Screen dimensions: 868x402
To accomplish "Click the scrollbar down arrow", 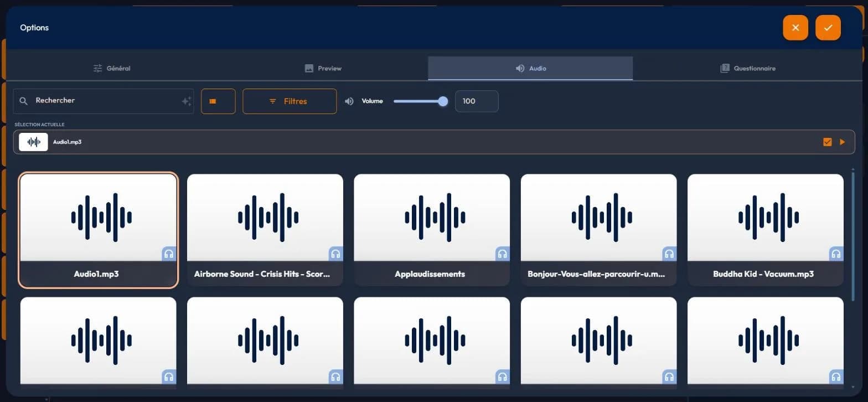I will [x=853, y=388].
